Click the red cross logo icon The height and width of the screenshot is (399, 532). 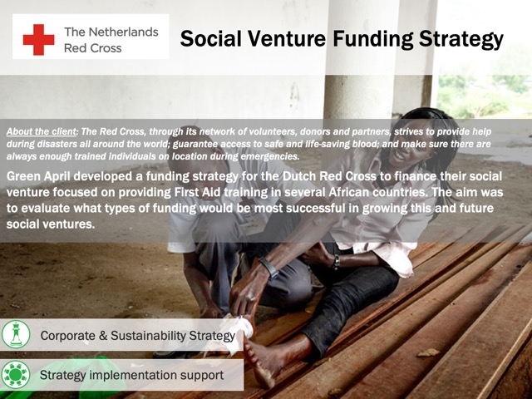coord(38,40)
